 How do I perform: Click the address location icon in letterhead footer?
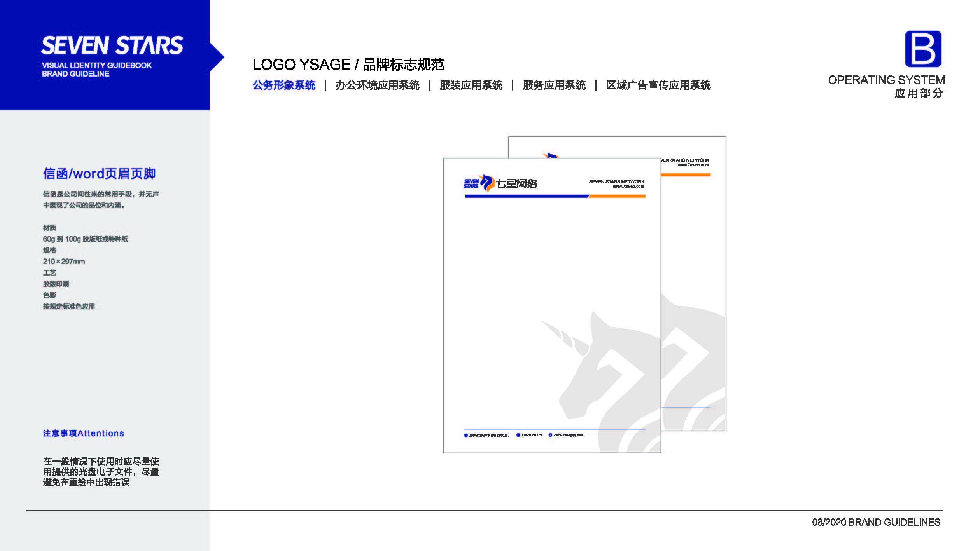click(466, 435)
